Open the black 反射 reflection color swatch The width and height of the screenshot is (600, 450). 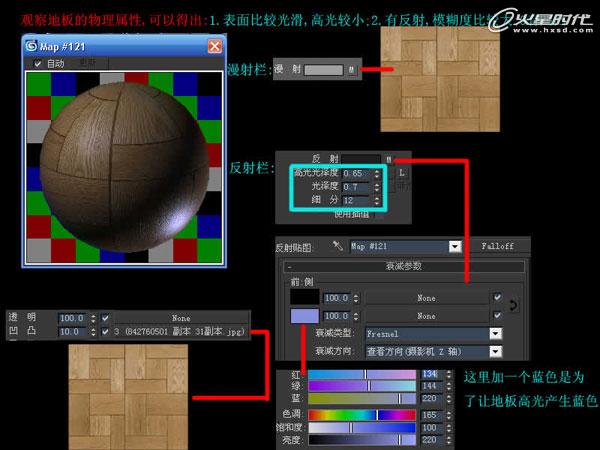(361, 160)
